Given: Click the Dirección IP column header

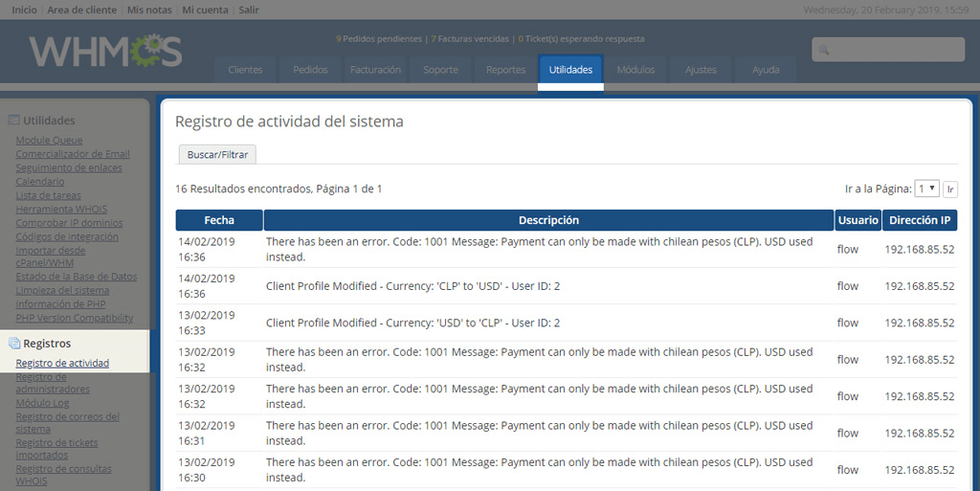Looking at the screenshot, I should [x=920, y=220].
